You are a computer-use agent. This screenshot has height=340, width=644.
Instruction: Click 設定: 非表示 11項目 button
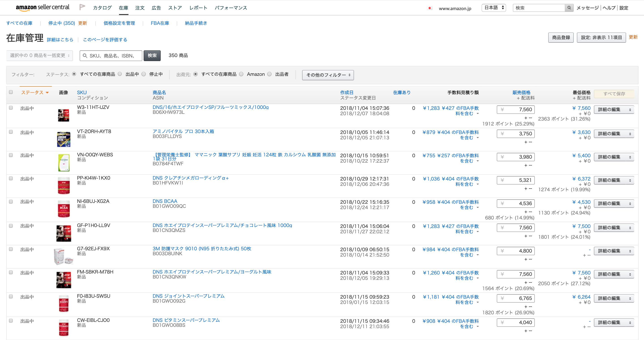[601, 38]
